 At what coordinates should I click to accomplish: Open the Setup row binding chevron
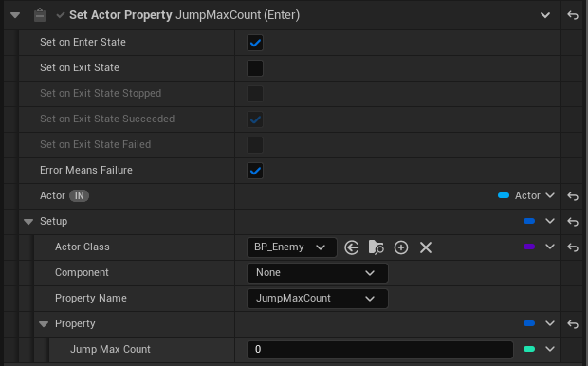tap(550, 221)
